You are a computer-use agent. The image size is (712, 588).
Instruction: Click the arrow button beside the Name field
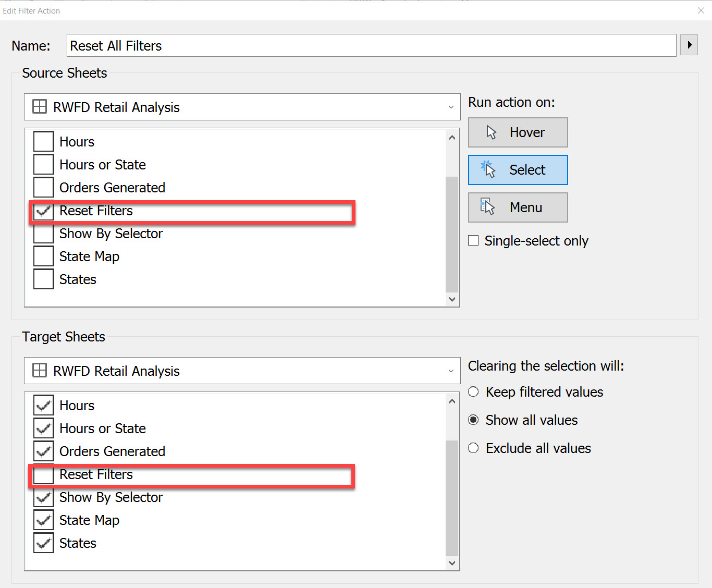point(689,45)
